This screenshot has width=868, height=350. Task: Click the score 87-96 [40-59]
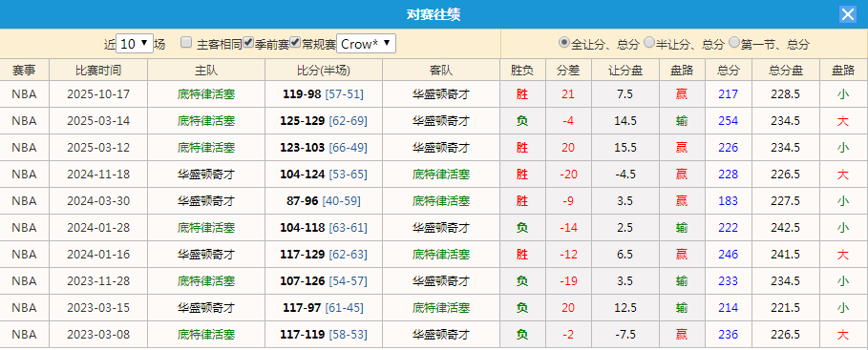click(x=324, y=200)
